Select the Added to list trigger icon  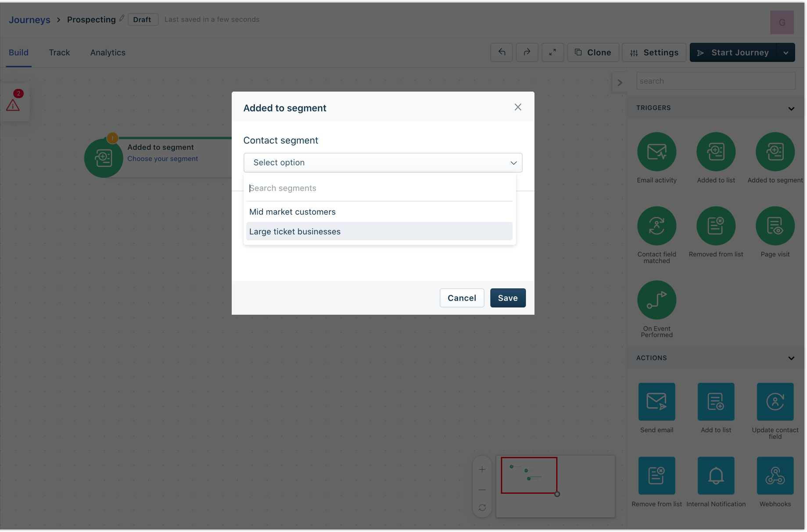coord(716,151)
